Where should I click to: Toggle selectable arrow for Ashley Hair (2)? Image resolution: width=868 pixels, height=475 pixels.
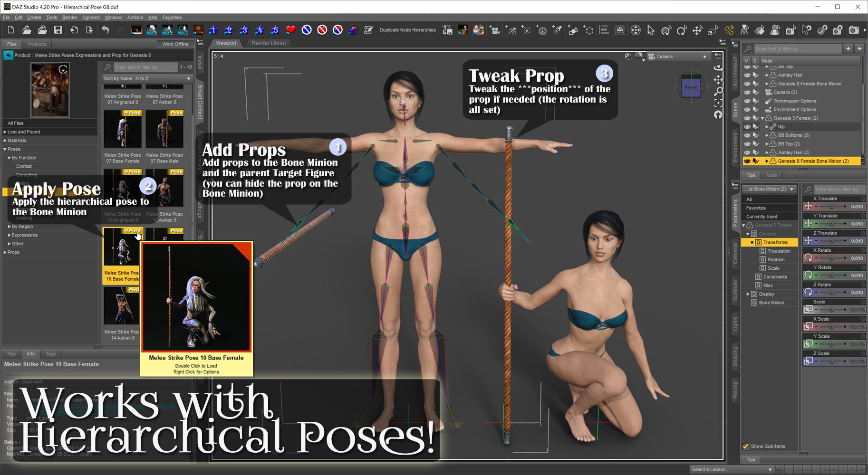[x=755, y=152]
